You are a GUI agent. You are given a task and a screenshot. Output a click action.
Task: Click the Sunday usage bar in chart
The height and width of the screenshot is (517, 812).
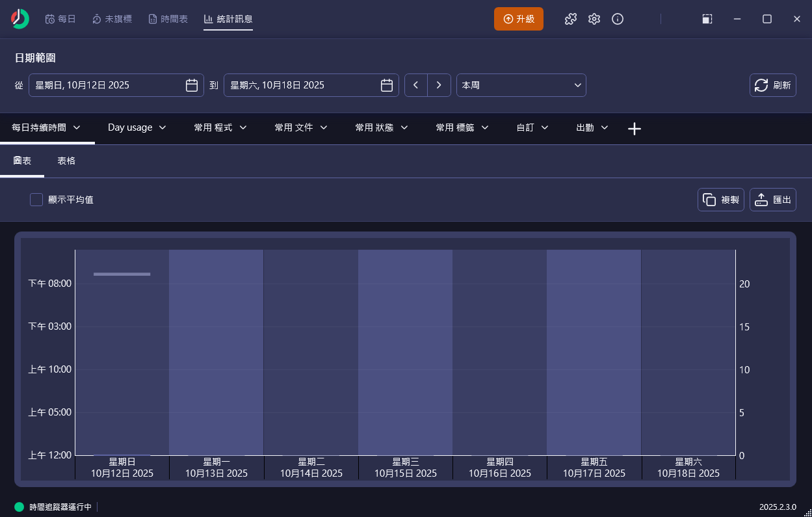[x=122, y=274]
